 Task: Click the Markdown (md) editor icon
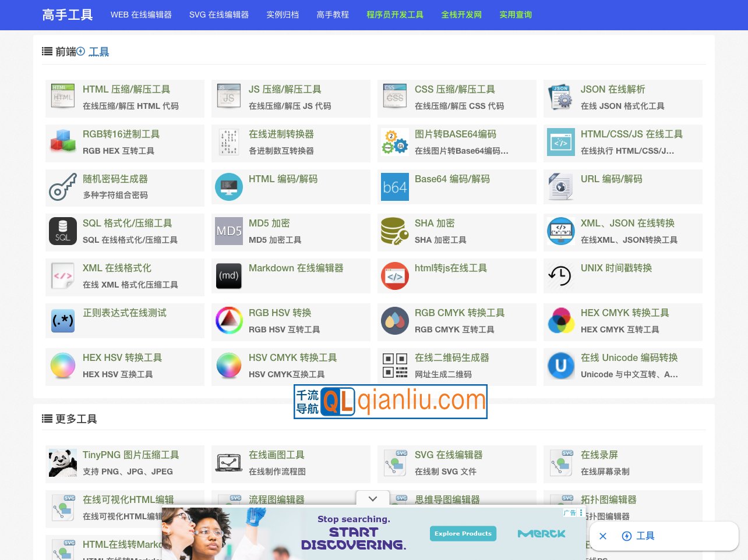(228, 276)
